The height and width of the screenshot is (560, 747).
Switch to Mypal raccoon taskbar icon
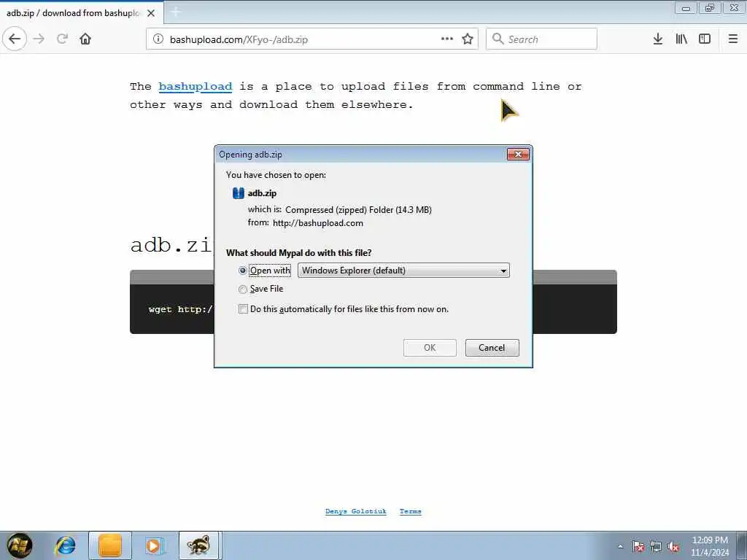[198, 545]
